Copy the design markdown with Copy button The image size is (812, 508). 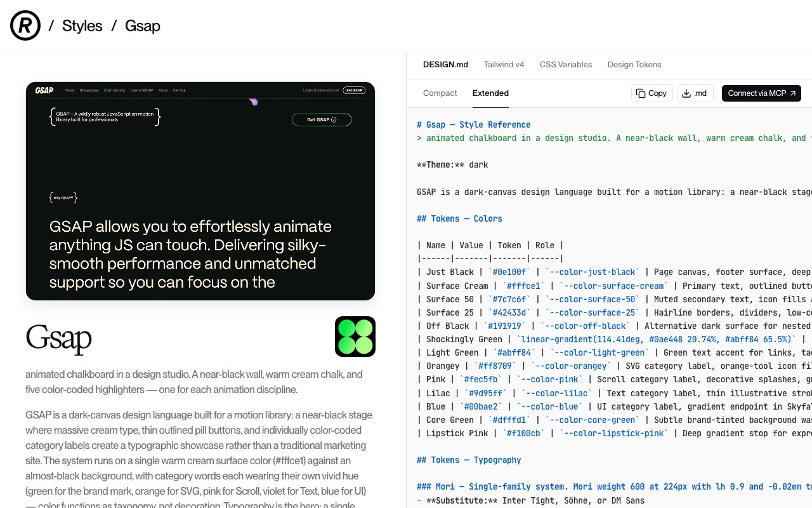click(x=652, y=93)
